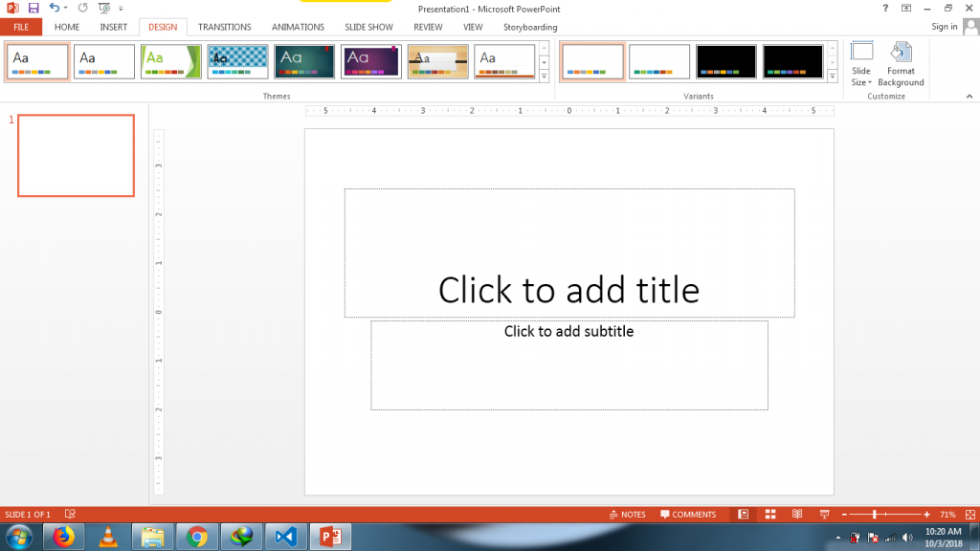Expand the Variants gallery More arrow
980x551 pixels.
click(832, 77)
